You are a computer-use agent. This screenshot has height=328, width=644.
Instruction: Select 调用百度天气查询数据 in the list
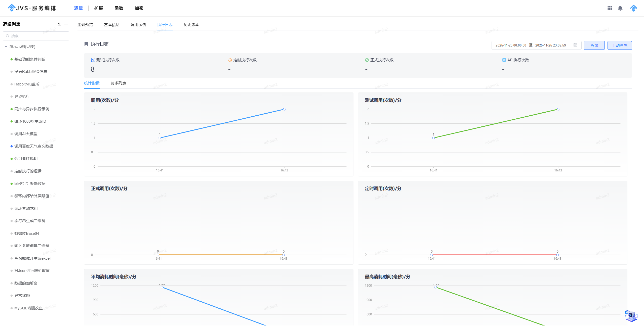point(33,146)
